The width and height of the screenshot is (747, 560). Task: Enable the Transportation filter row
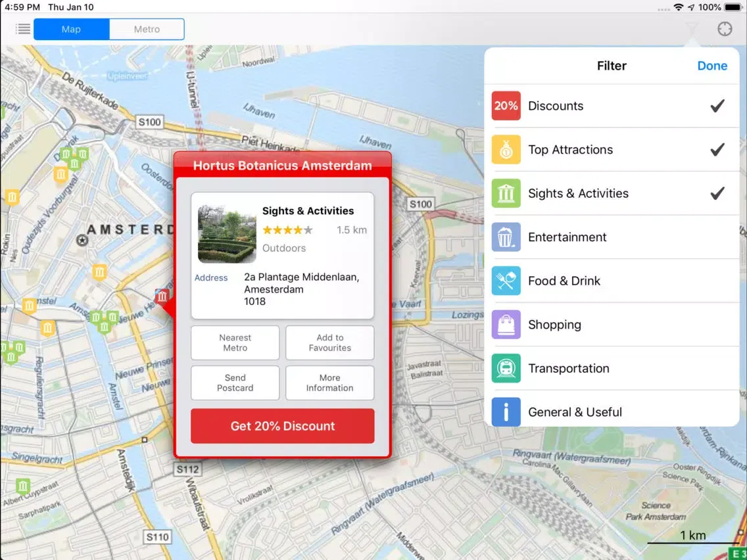pos(612,369)
